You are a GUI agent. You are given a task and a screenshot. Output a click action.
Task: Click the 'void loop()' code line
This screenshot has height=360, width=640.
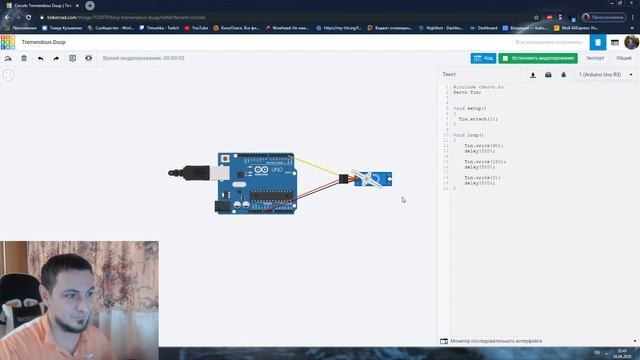(468, 135)
